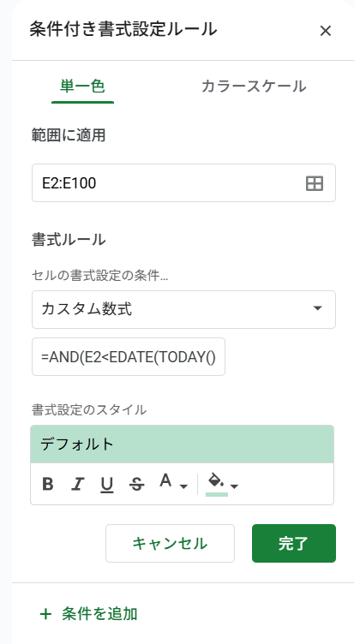The height and width of the screenshot is (644, 354).
Task: Toggle italic formatting style
Action: click(x=77, y=484)
